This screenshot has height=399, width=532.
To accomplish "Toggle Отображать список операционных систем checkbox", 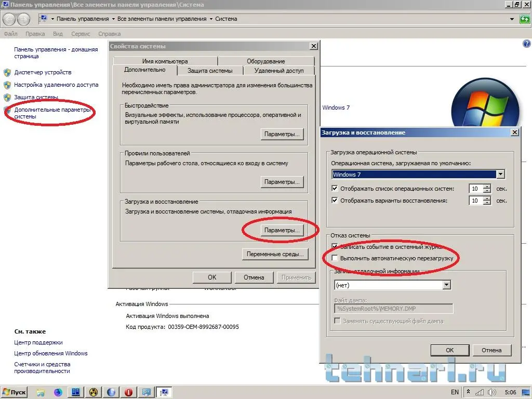I will (x=335, y=188).
